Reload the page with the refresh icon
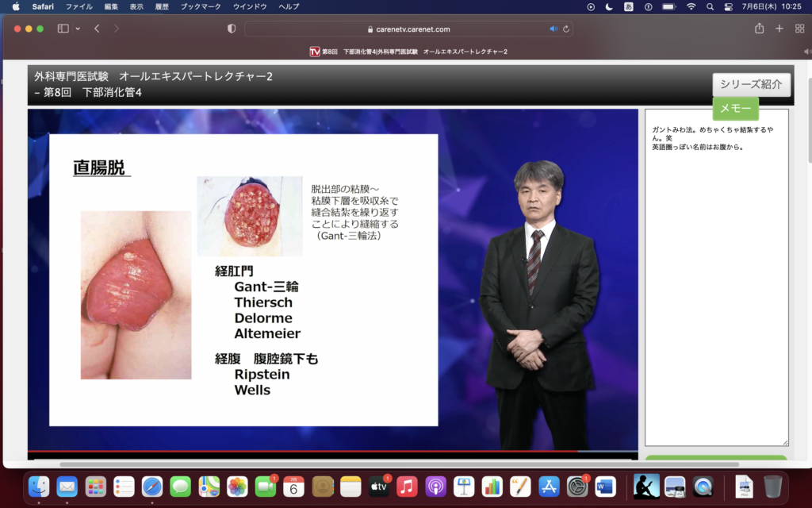The width and height of the screenshot is (812, 508). (x=565, y=29)
